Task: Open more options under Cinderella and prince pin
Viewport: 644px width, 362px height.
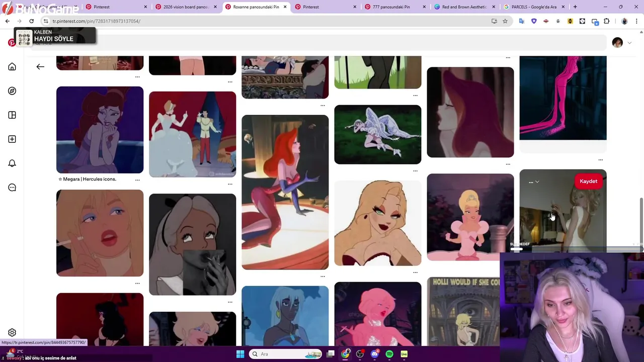Action: [x=230, y=184]
